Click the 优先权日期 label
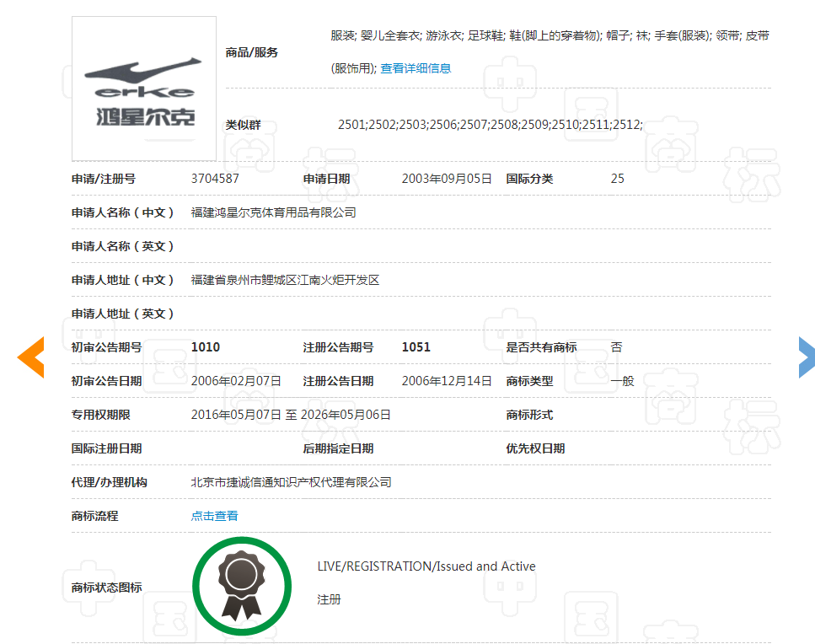815x644 pixels. coord(535,448)
